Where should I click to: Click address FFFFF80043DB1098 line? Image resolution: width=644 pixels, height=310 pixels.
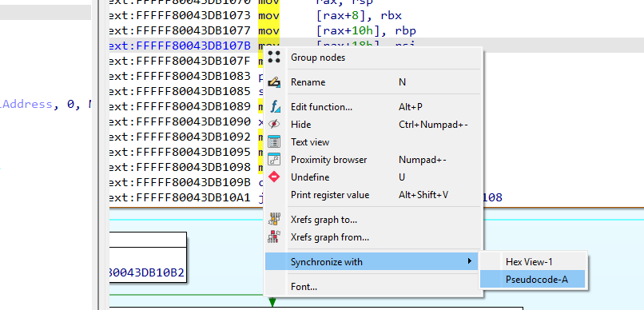click(180, 168)
